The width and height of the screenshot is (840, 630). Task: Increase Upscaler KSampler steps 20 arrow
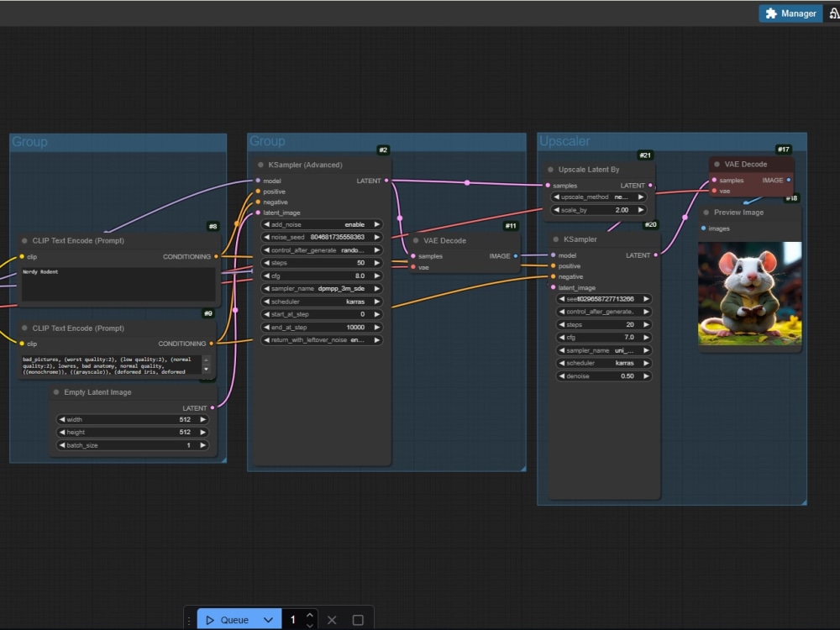point(646,324)
